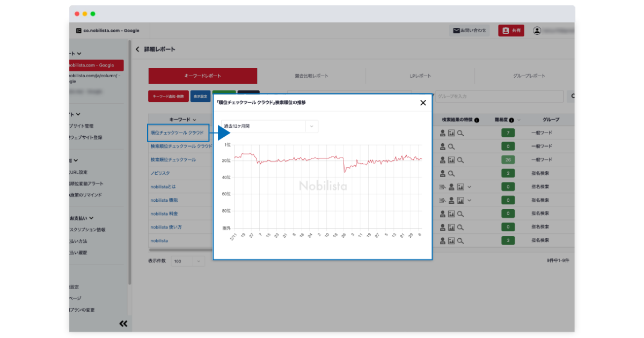Switch to the 競合比較レポート tab
Image resolution: width=644 pixels, height=338 pixels.
(x=312, y=76)
